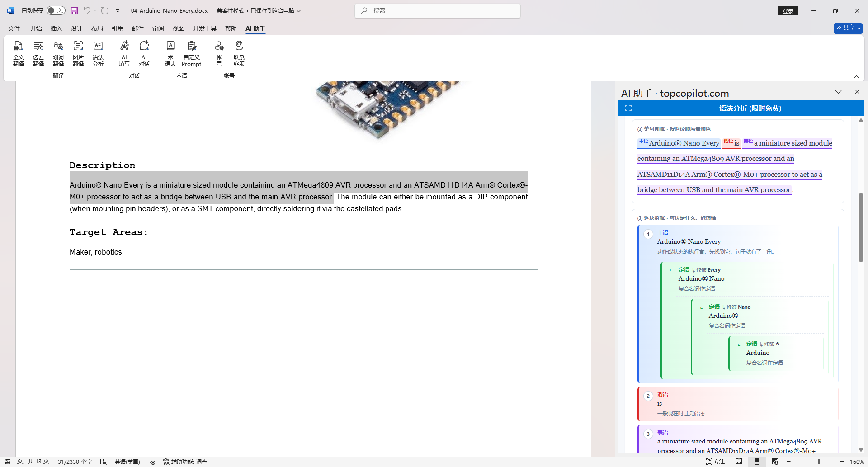This screenshot has width=868, height=467.
Task: Click the Target Areas: heading
Action: click(108, 232)
